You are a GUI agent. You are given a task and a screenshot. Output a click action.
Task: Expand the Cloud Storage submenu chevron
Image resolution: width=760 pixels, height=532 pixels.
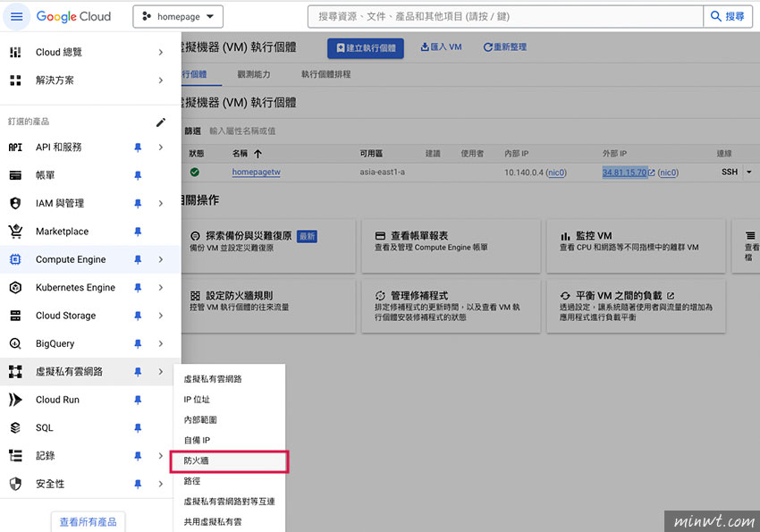(160, 316)
